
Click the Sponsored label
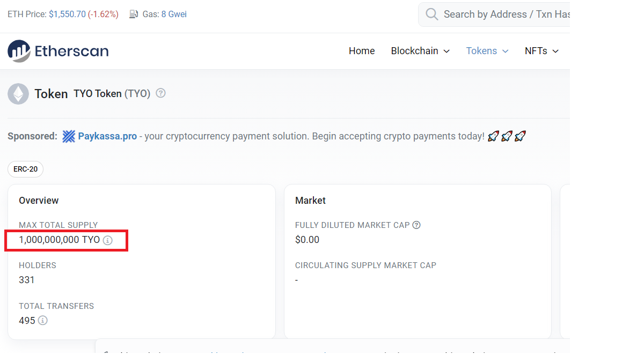pos(32,136)
